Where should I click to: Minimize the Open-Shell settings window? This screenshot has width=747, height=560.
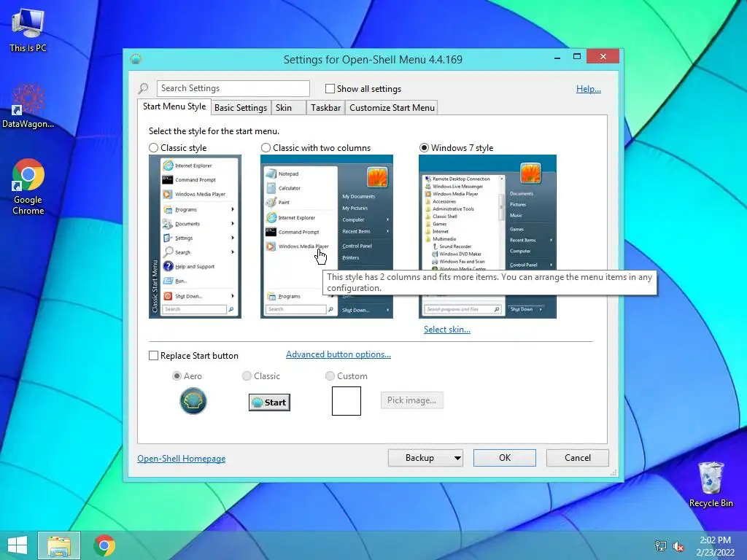pyautogui.click(x=557, y=57)
